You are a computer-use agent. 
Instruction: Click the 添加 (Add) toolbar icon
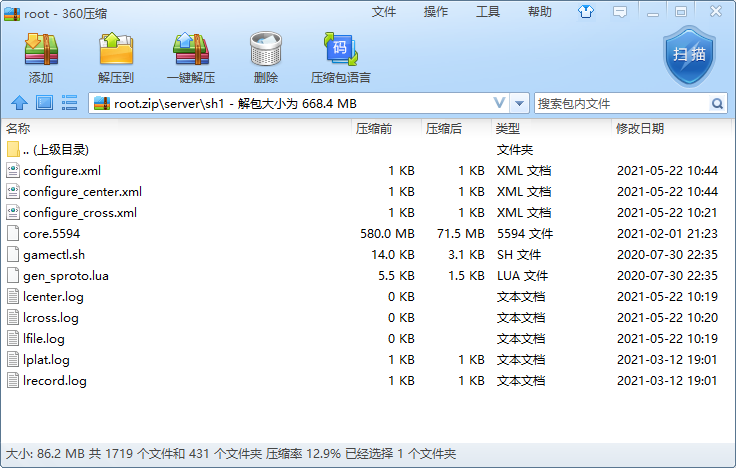coord(41,50)
